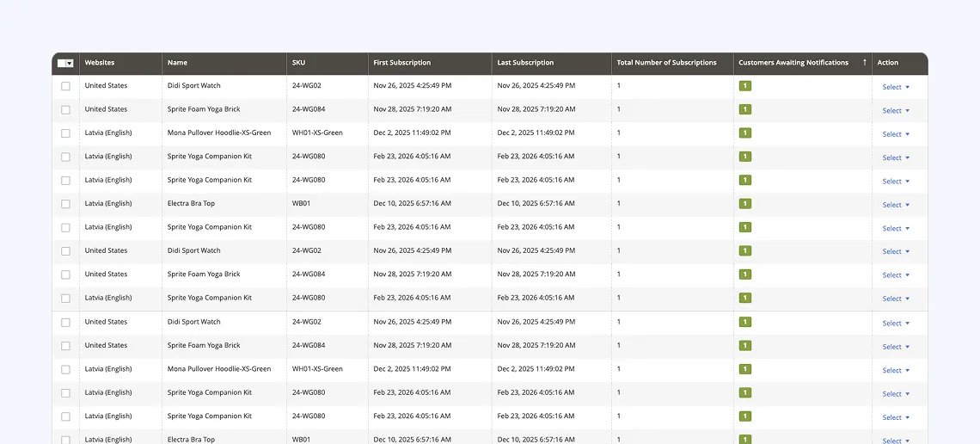Click green badge in first Didi Sport Watch row
This screenshot has width=980, height=444.
[x=745, y=86]
